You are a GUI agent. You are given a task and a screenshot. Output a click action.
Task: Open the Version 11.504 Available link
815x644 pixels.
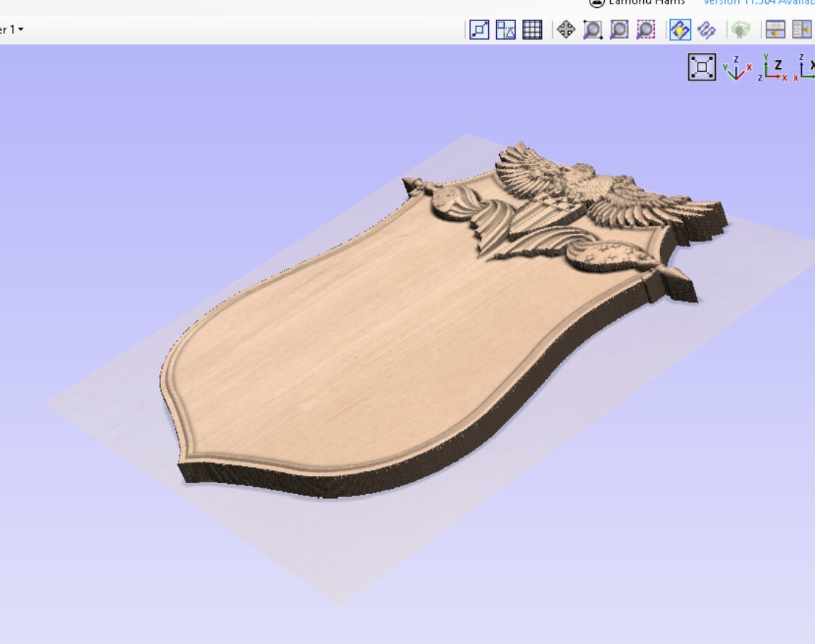pos(753,2)
